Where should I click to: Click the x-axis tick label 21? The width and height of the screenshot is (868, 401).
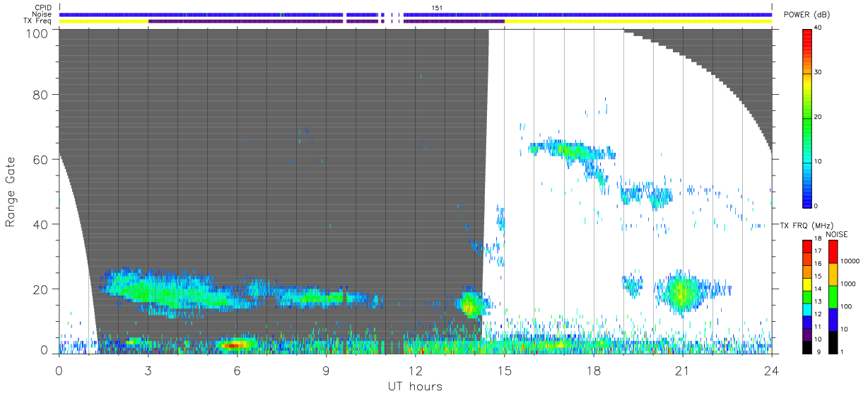683,370
